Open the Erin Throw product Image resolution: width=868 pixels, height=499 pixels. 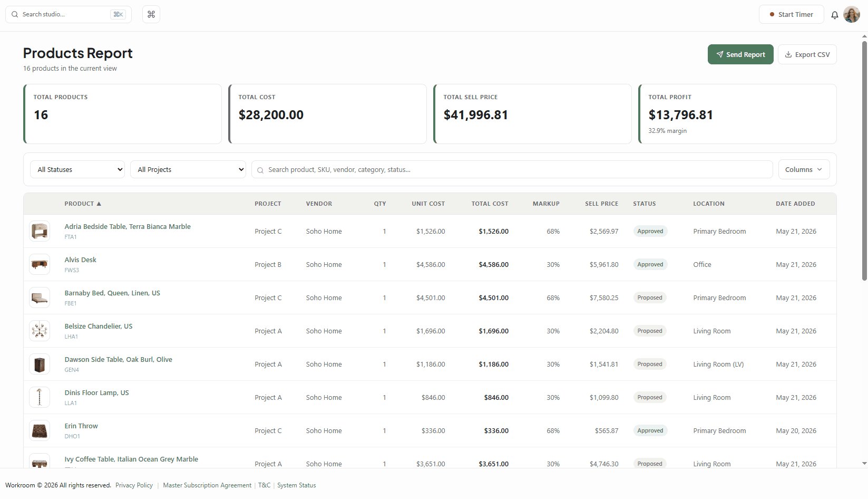pos(81,426)
